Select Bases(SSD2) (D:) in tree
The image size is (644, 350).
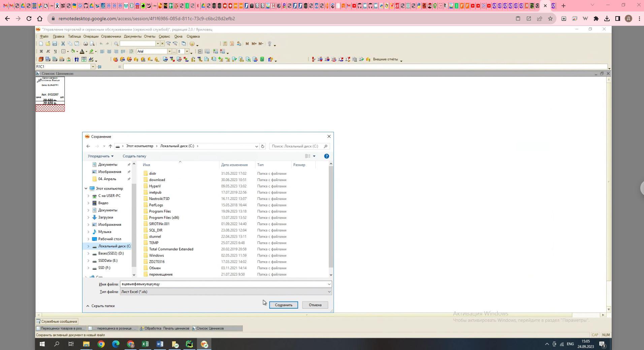pos(111,253)
